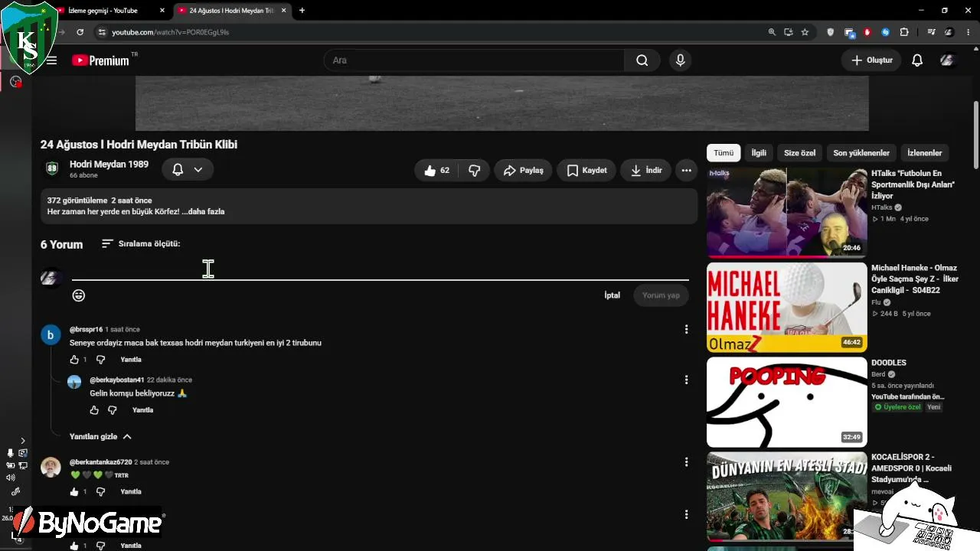Click the comment text input
The height and width of the screenshot is (551, 980).
pos(380,271)
